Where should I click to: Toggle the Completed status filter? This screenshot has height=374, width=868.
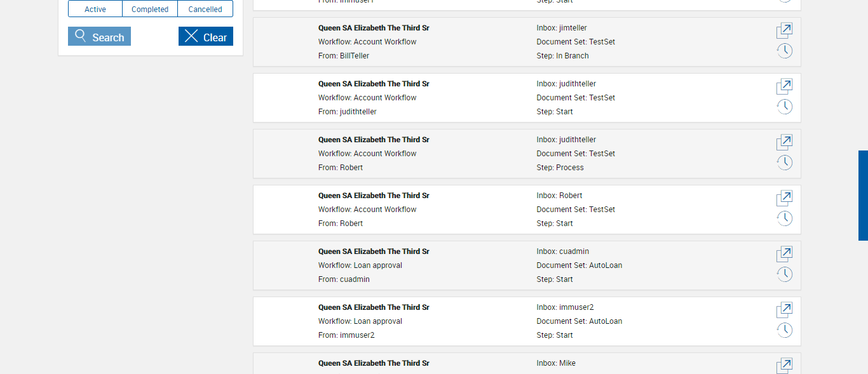tap(150, 9)
